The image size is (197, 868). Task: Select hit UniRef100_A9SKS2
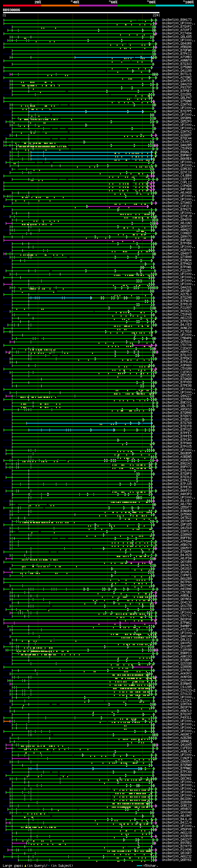pyautogui.click(x=176, y=410)
